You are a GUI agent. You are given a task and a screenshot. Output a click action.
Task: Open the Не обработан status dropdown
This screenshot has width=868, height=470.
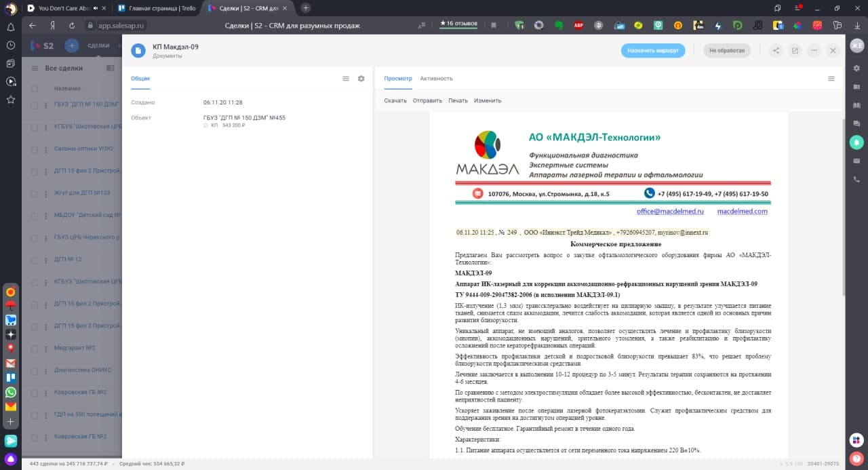pyautogui.click(x=727, y=50)
